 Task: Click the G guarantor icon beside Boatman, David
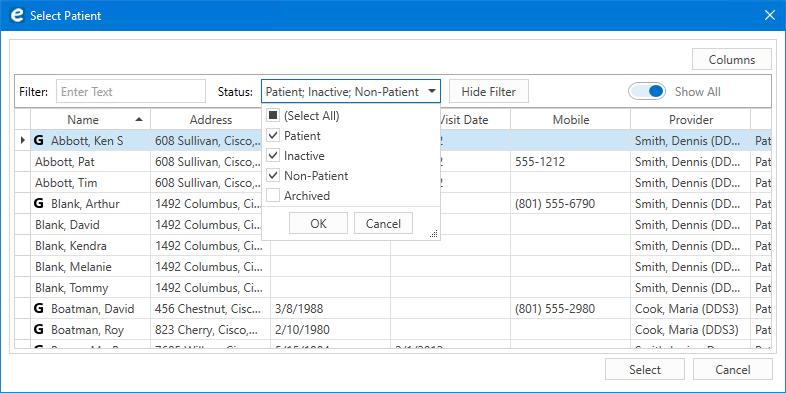[39, 309]
